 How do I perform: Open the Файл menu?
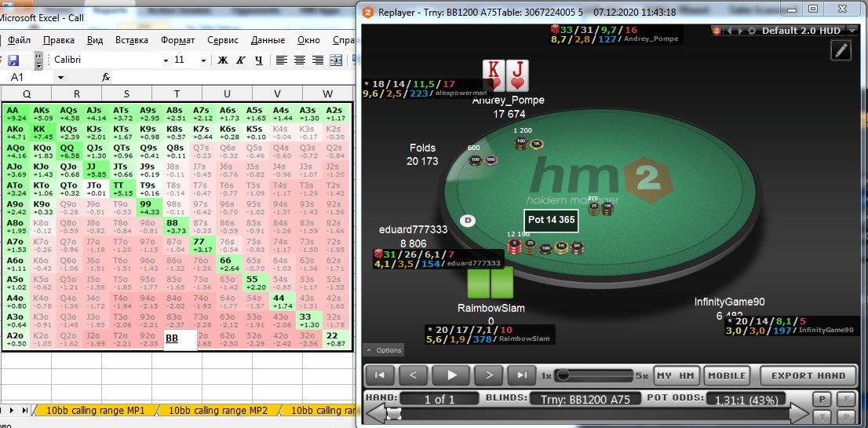[x=19, y=40]
